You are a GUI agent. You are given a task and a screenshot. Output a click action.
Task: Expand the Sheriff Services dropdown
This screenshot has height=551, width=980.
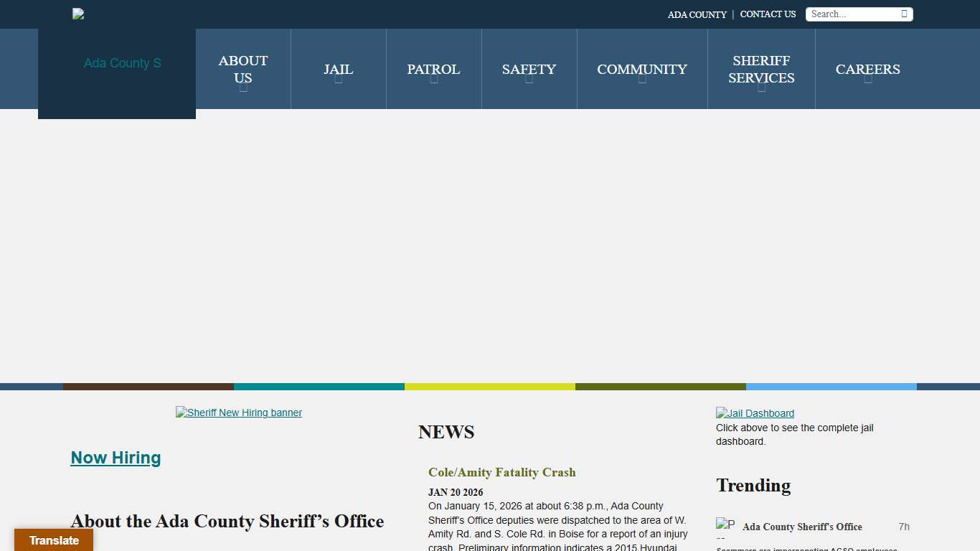coord(761,70)
